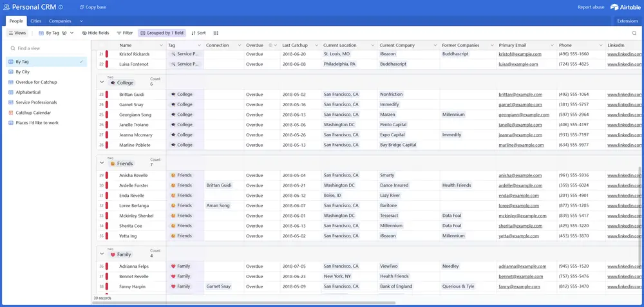Click the info icon in Overdue column header

pos(270,45)
